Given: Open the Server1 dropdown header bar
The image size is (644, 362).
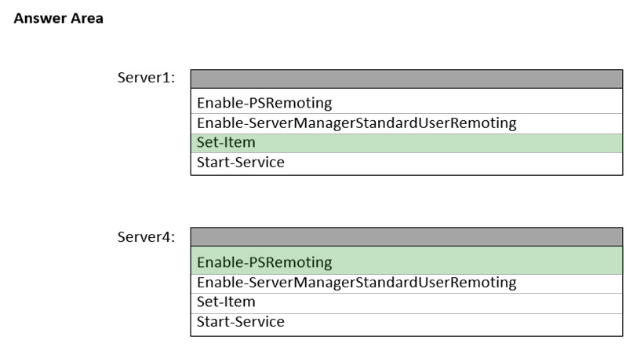Looking at the screenshot, I should pyautogui.click(x=406, y=79).
